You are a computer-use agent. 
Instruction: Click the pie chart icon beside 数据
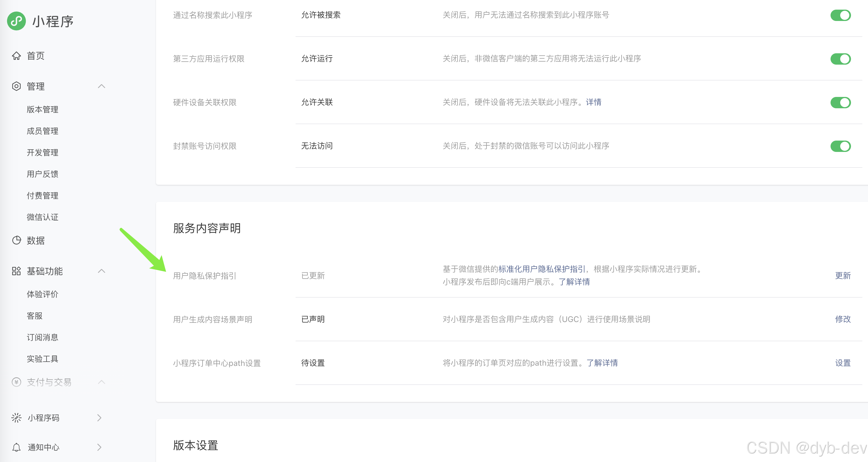pos(16,240)
